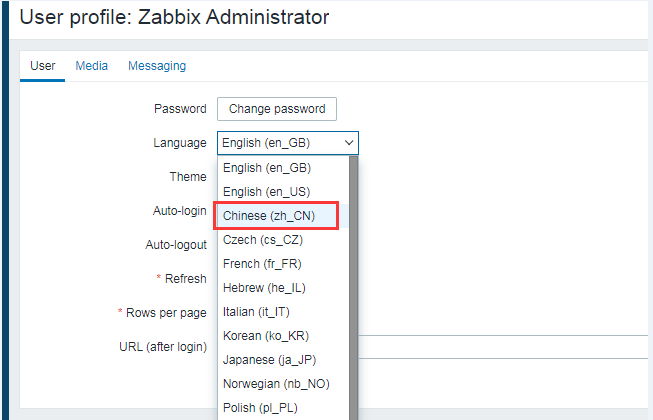Select Italian (it_IT) language option
This screenshot has width=653, height=420.
point(261,312)
